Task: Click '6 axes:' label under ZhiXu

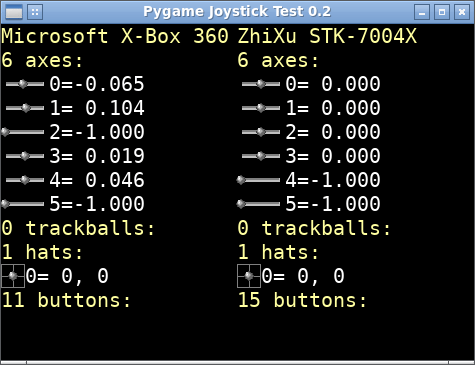Action: (x=278, y=60)
